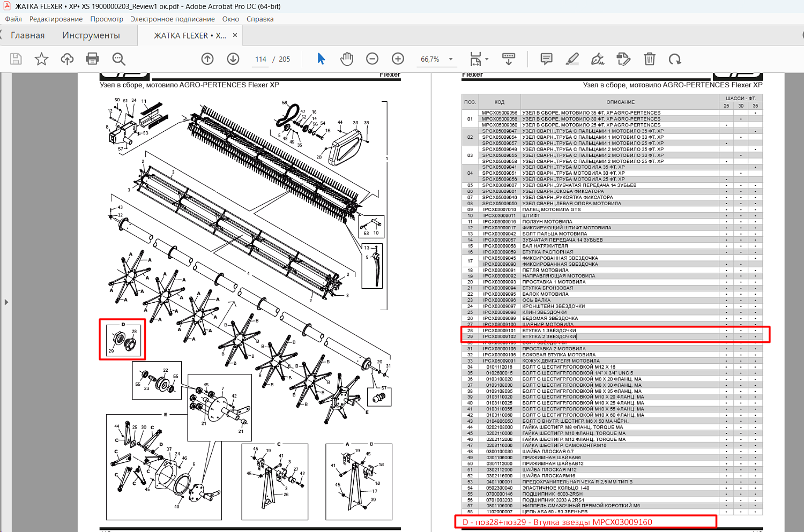Switch to the hand pan tool
Image resolution: width=804 pixels, height=532 pixels.
[347, 59]
